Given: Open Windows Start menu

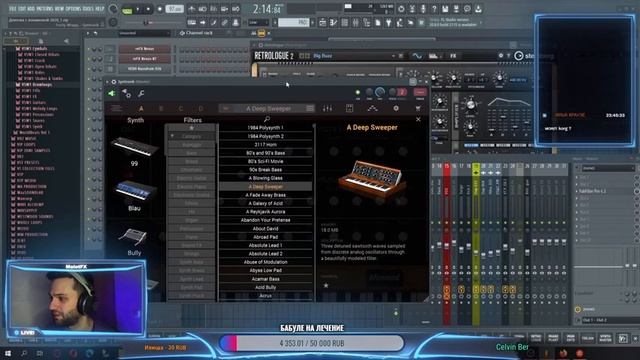Looking at the screenshot, I should click(7, 353).
